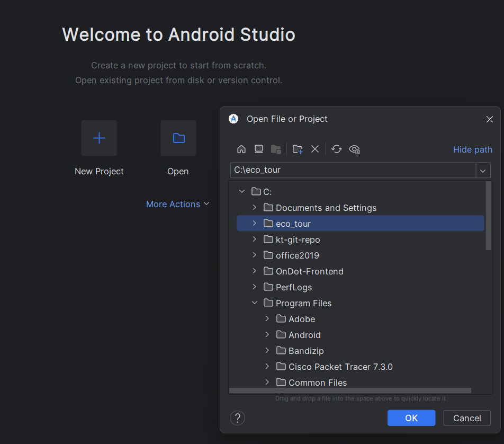Viewport: 504px width, 444px height.
Task: Click the Delete (X) toolbar icon
Action: [315, 149]
